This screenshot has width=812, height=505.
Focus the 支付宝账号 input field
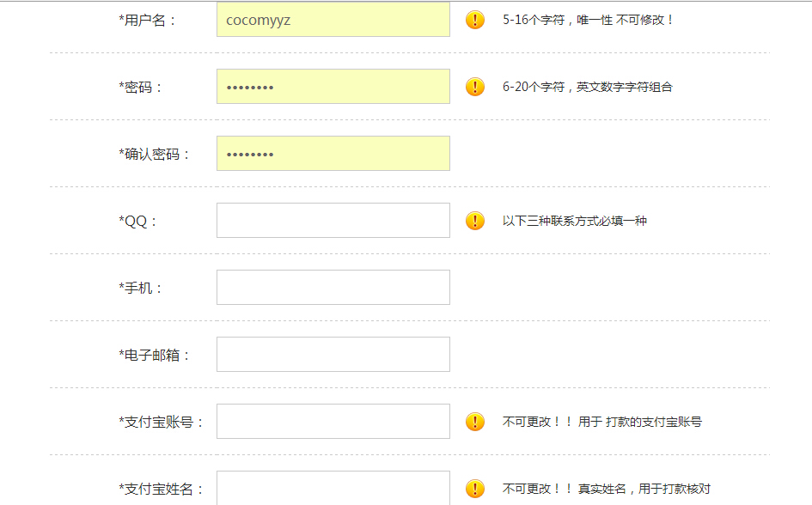333,421
